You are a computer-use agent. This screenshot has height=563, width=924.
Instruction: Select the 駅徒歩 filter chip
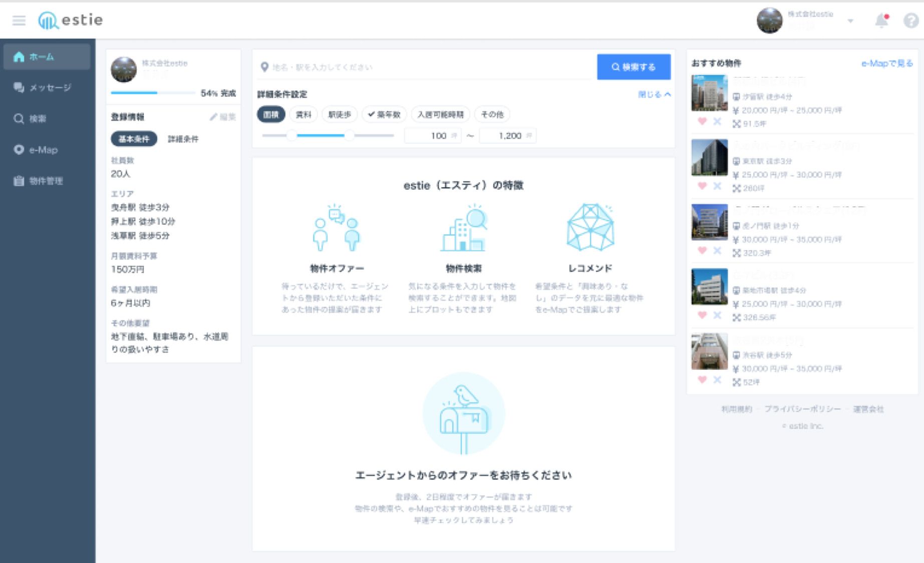point(340,115)
